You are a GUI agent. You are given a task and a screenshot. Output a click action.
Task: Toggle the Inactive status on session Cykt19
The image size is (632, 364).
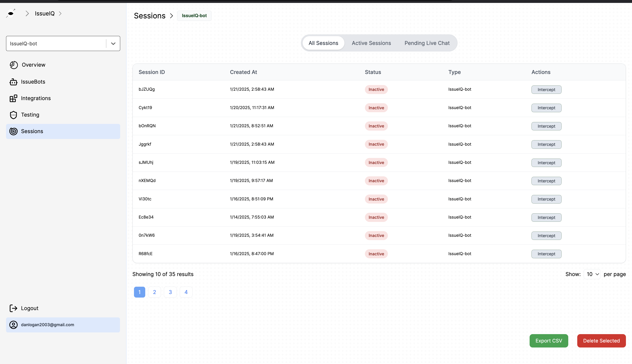coord(376,107)
